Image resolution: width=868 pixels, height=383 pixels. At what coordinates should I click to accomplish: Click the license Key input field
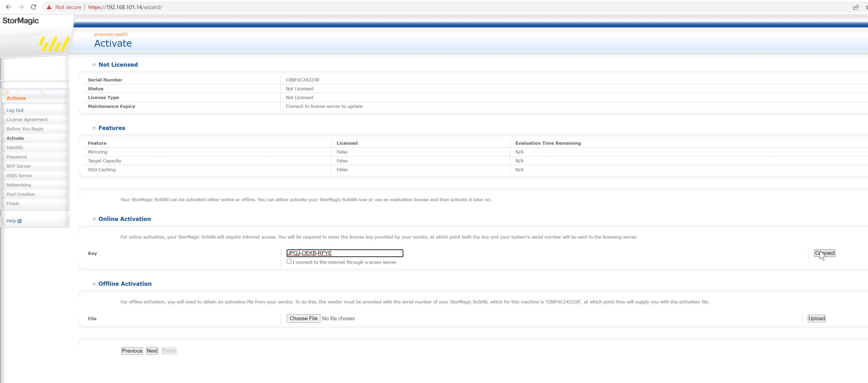pos(345,253)
